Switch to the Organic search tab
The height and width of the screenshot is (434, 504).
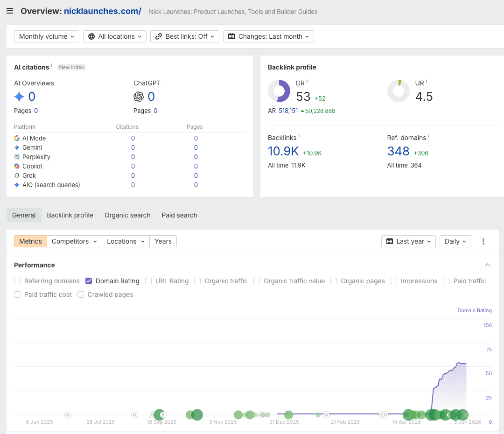coord(127,215)
